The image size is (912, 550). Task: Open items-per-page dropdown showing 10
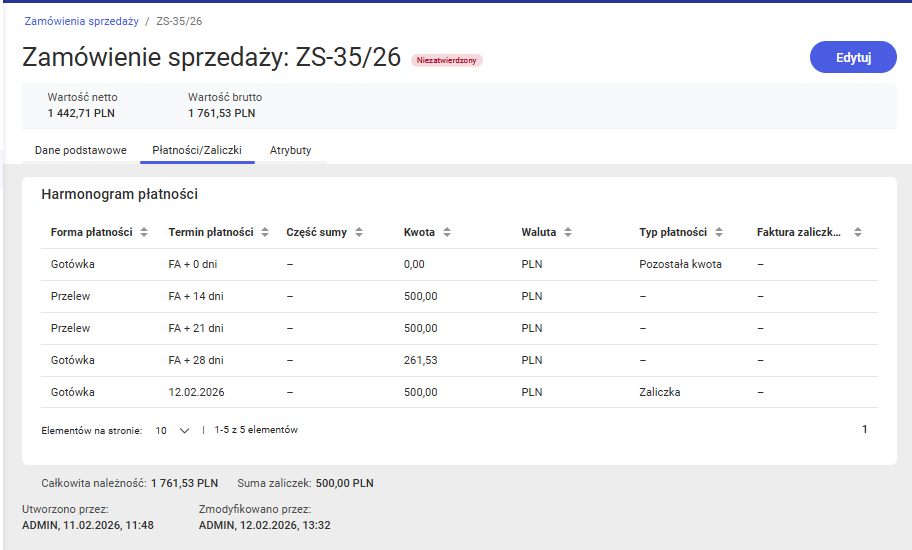[172, 431]
